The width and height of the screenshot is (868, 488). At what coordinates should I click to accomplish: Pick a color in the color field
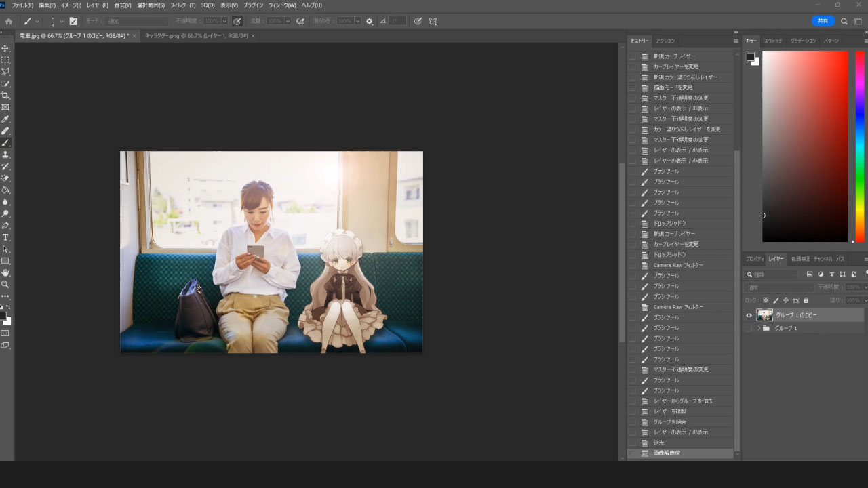[805, 146]
